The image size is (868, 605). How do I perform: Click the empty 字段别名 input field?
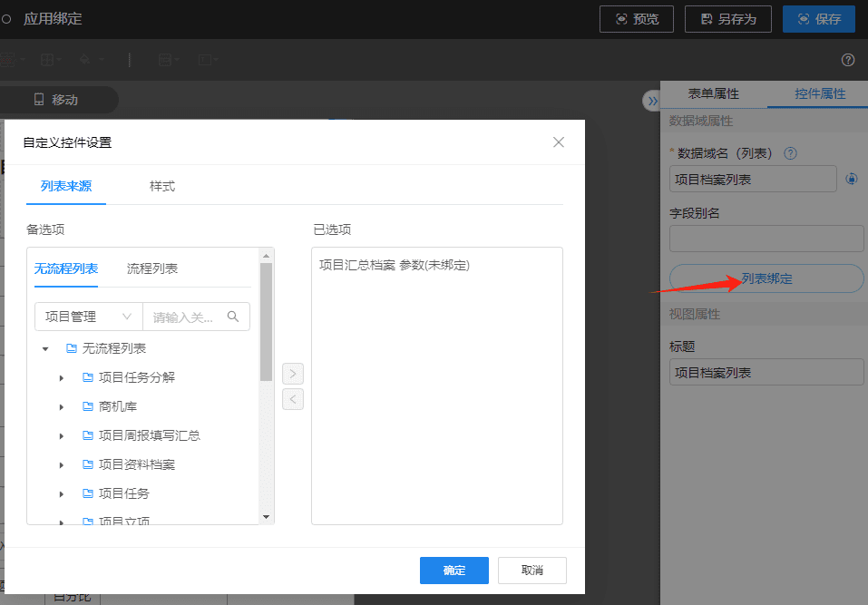point(766,239)
